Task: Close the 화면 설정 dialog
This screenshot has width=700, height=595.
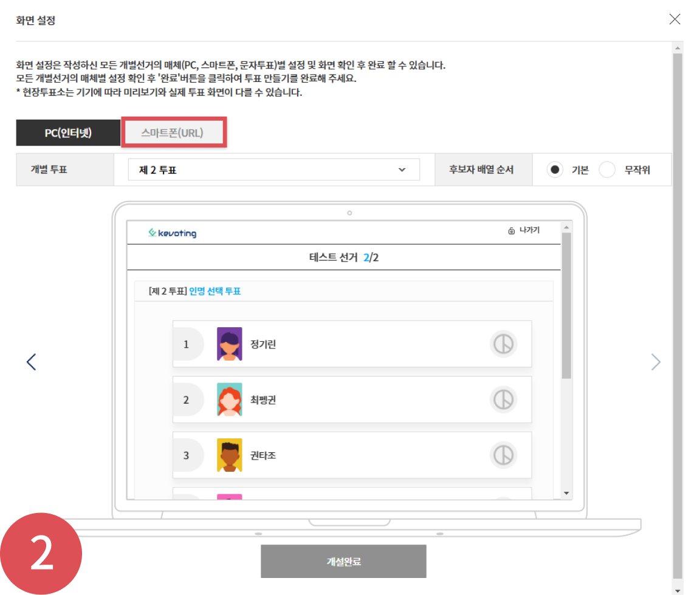Action: click(x=674, y=19)
